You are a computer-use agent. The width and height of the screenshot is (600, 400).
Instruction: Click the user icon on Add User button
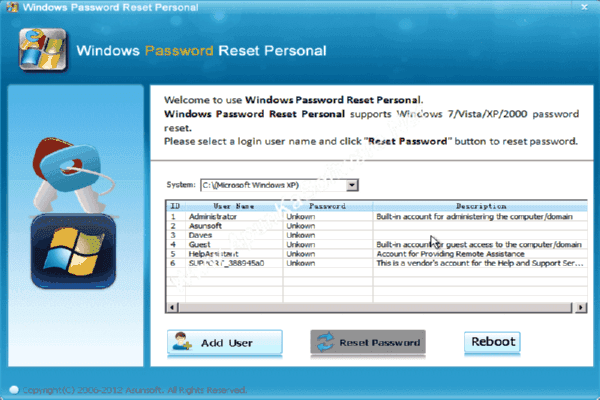pos(182,341)
